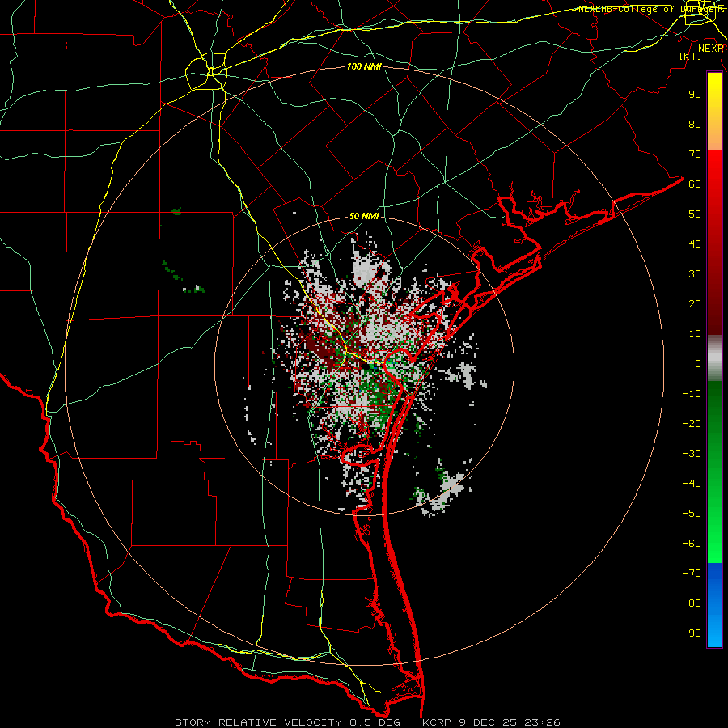This screenshot has width=728, height=728.
Task: Click the "-80" value on the velocity scale
Action: click(692, 603)
